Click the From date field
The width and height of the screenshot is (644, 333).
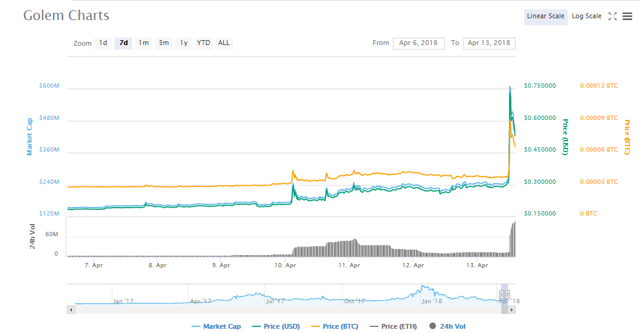tap(418, 43)
